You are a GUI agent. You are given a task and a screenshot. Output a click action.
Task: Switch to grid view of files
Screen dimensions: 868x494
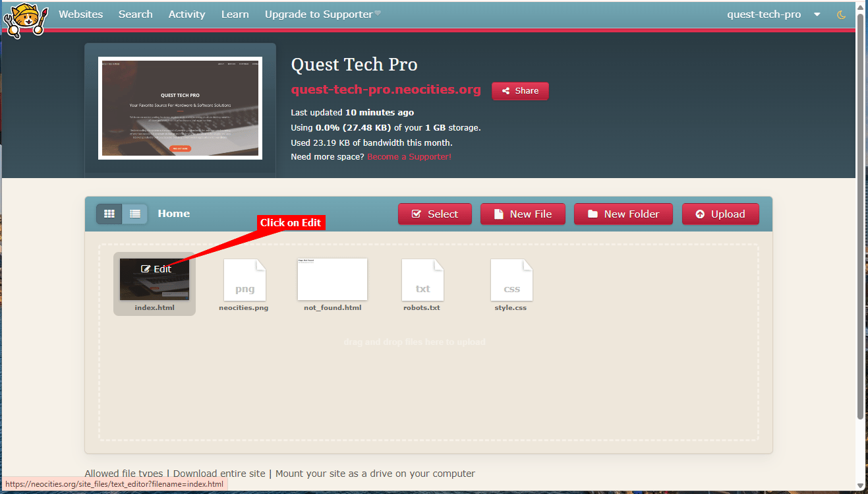109,214
